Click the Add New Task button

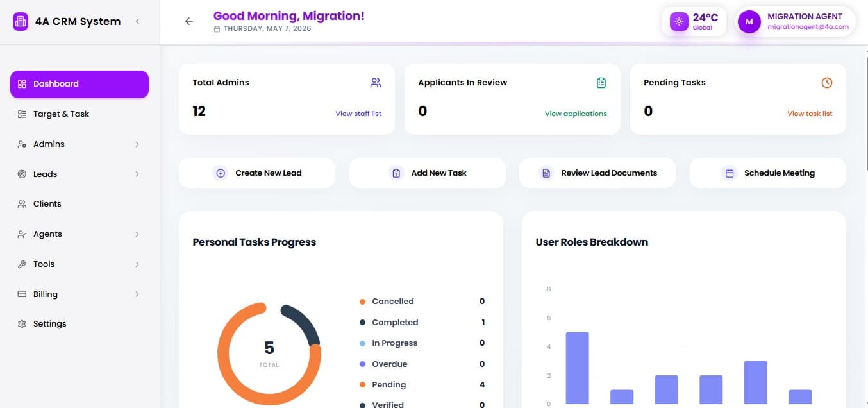click(x=428, y=173)
